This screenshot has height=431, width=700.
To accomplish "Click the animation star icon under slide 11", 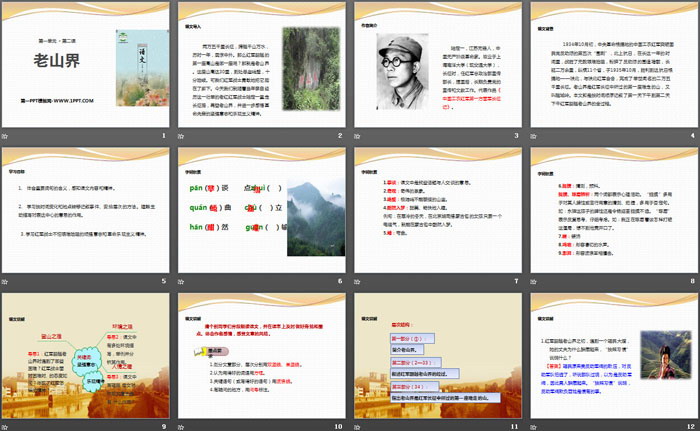I will coord(356,425).
